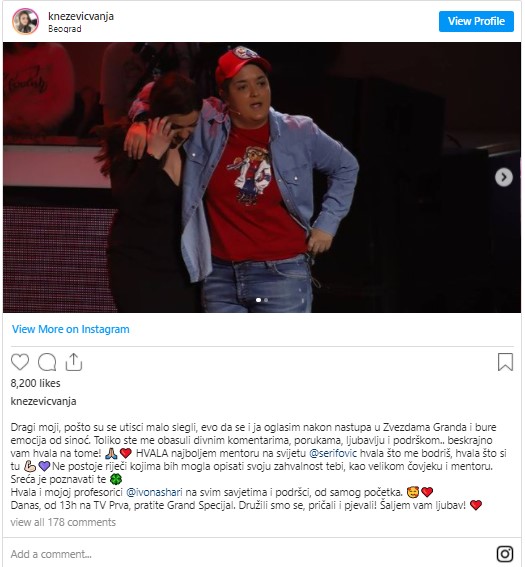
Task: Click the 8,200 likes count
Action: [35, 383]
